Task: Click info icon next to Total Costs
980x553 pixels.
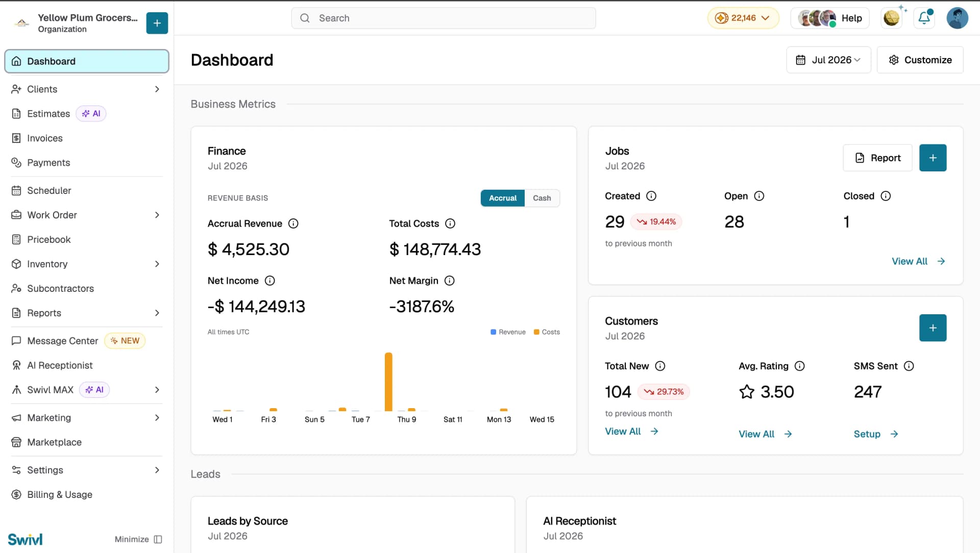Action: click(x=450, y=223)
